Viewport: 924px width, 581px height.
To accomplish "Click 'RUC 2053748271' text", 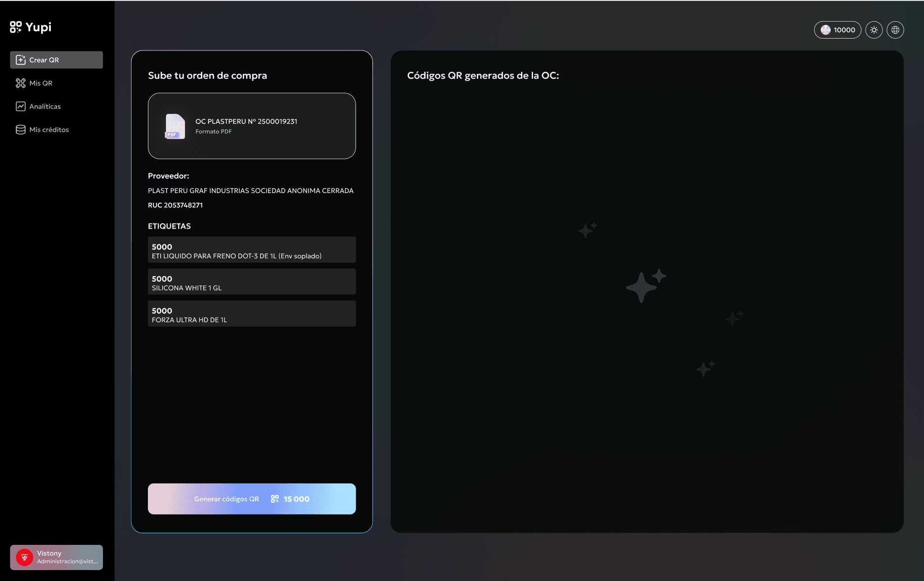I will point(175,205).
